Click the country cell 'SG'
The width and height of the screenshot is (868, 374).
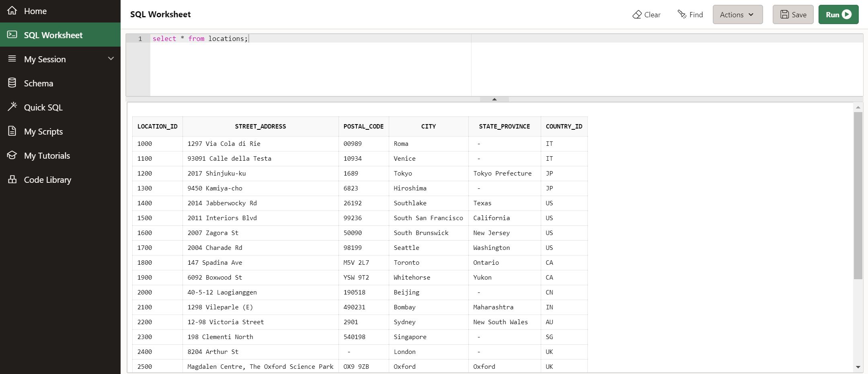564,337
